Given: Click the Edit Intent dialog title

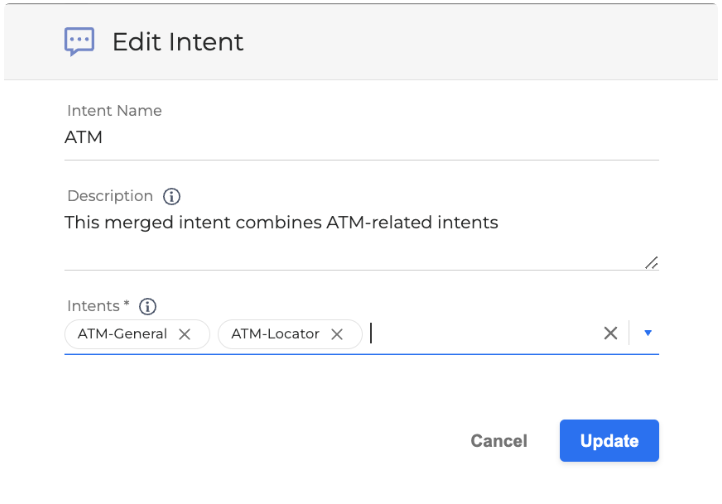Looking at the screenshot, I should 178,42.
